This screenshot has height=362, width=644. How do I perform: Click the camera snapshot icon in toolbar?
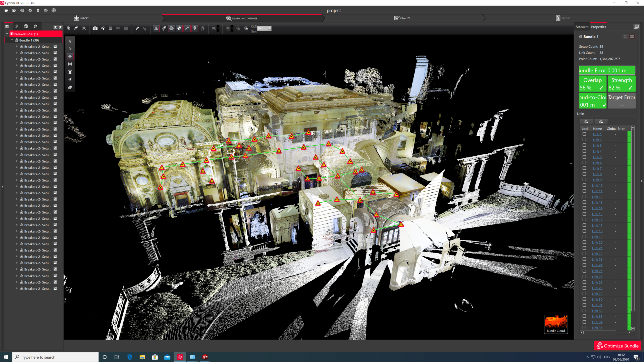tap(95, 28)
